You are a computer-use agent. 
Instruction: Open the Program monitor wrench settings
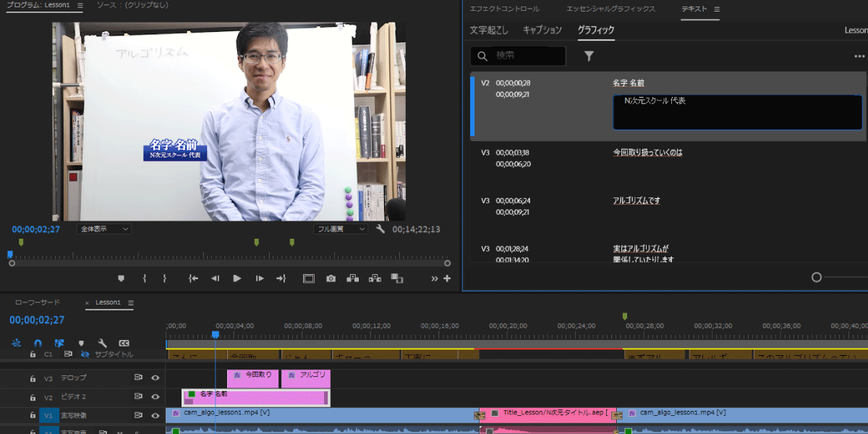380,229
